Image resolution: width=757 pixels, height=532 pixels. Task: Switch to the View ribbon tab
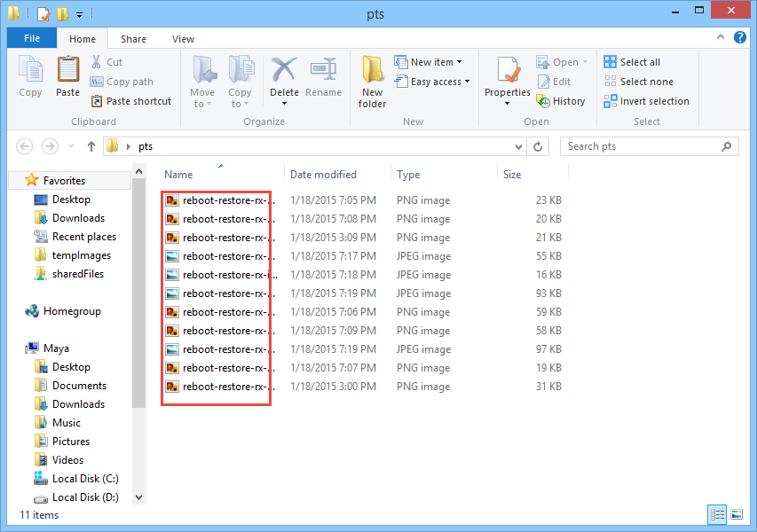(x=183, y=39)
